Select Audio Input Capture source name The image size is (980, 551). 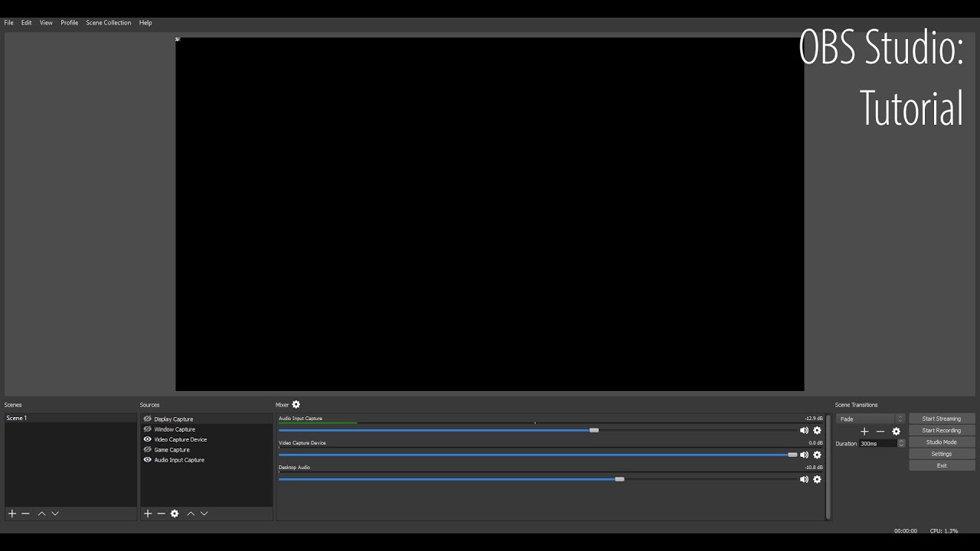(179, 460)
